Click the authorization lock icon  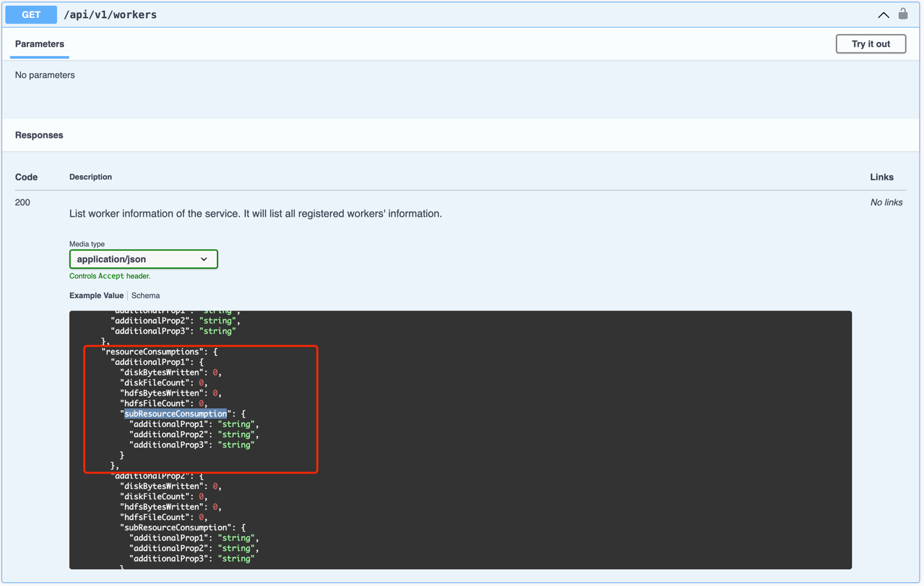point(903,14)
